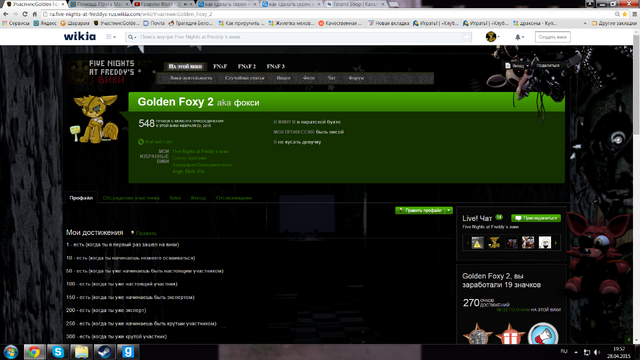The width and height of the screenshot is (640, 360).
Task: Click the notifications bell icon
Action: click(x=518, y=37)
